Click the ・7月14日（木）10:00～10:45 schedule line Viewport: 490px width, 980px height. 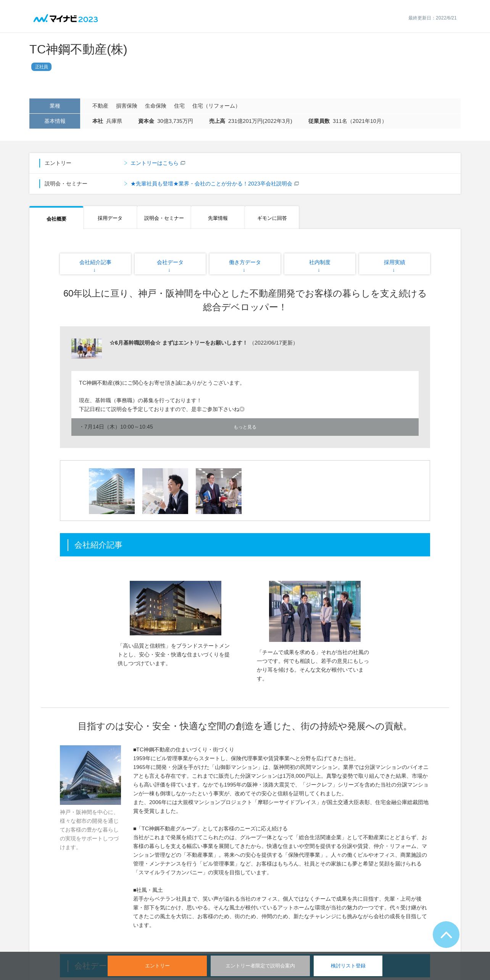[116, 427]
